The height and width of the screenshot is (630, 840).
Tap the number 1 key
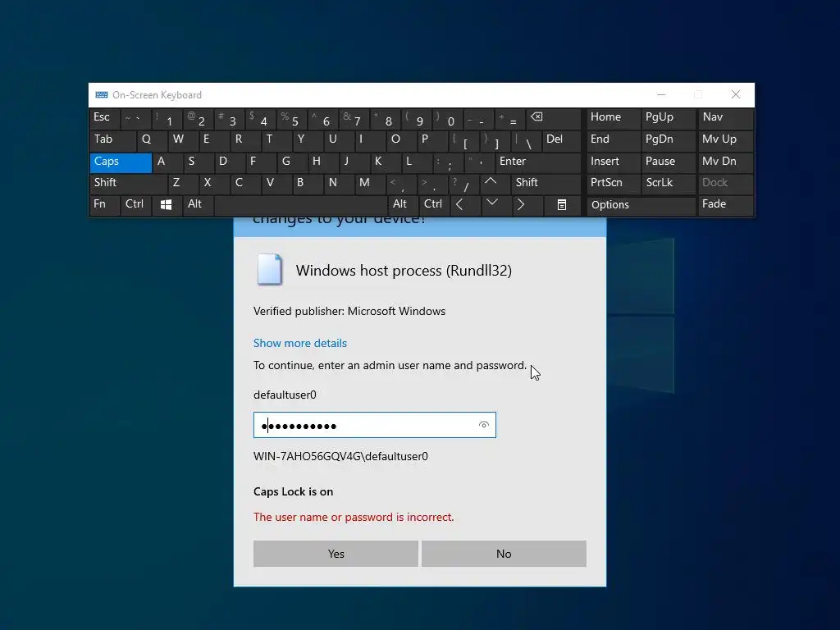coord(167,118)
